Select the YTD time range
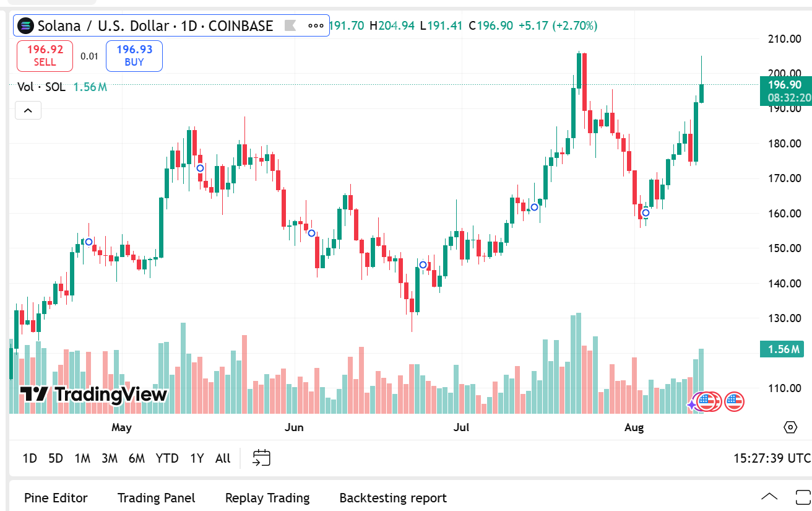 click(x=167, y=458)
